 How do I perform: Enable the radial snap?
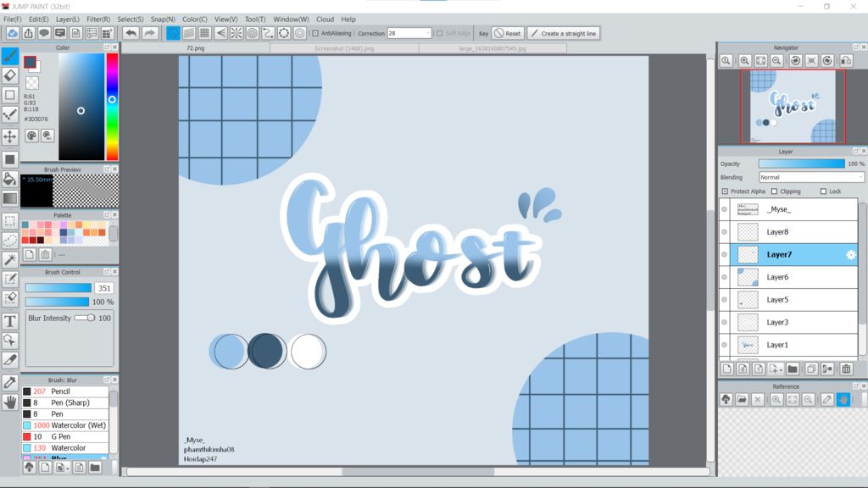click(236, 33)
